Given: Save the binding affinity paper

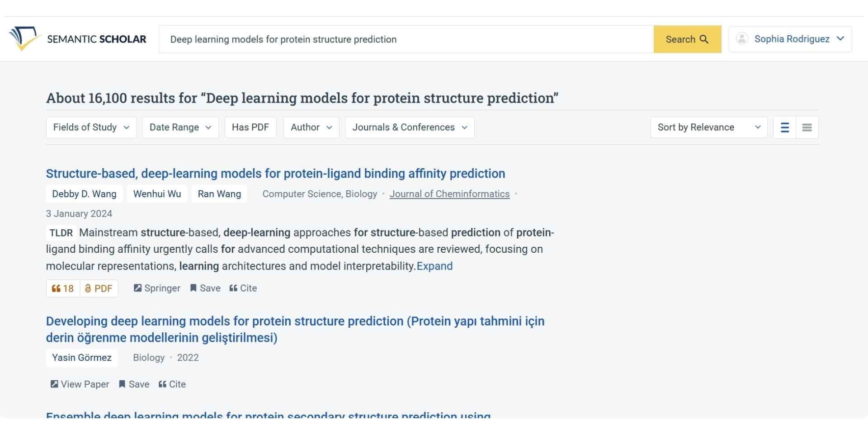Looking at the screenshot, I should coord(205,288).
